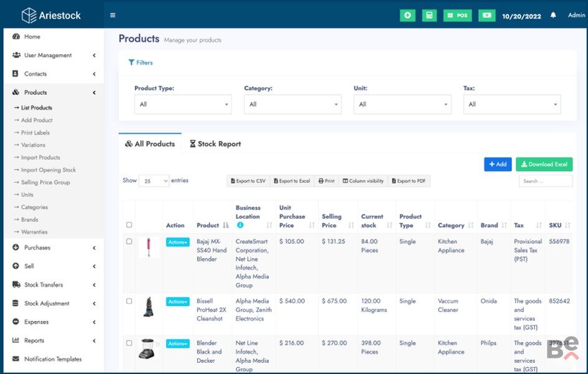Click the blue Add button
Viewport: 588px width, 374px height.
pos(498,165)
